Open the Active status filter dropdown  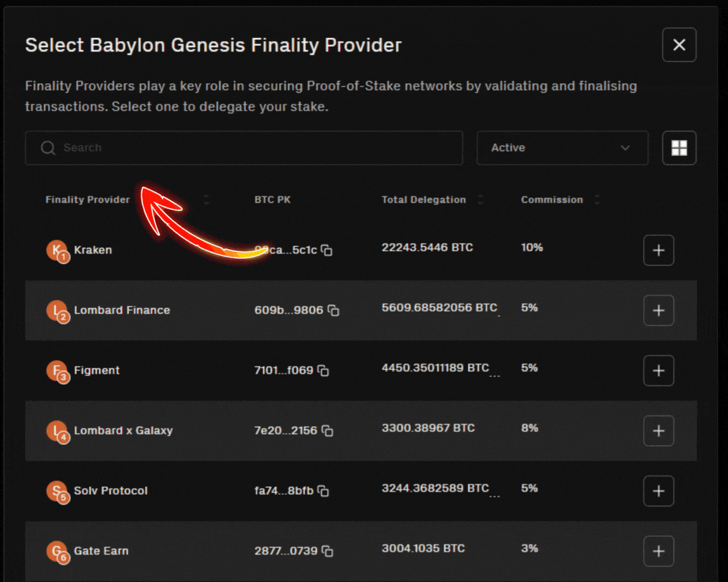[x=562, y=147]
